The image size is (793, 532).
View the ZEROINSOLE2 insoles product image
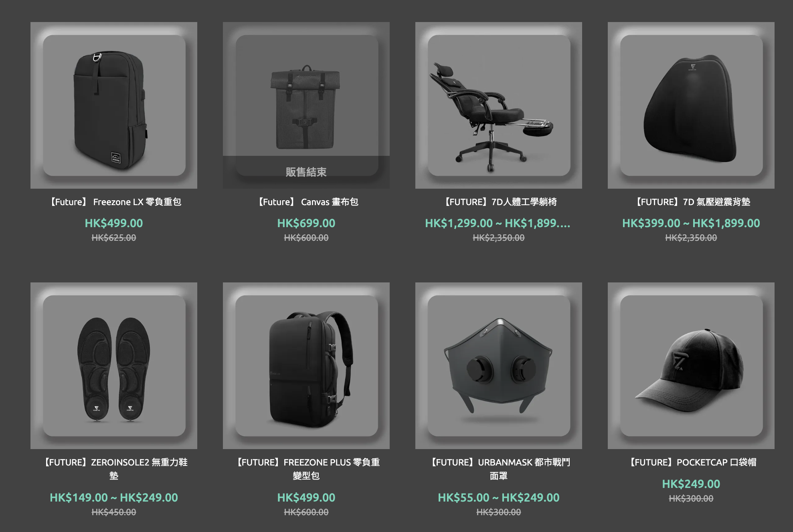(x=114, y=366)
